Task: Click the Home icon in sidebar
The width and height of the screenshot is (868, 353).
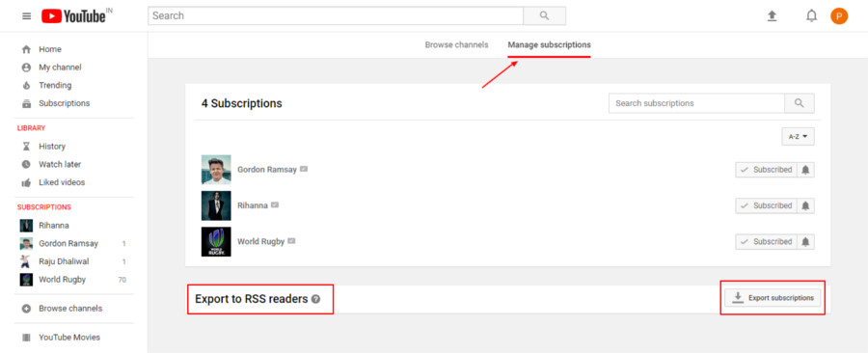Action: pos(26,49)
